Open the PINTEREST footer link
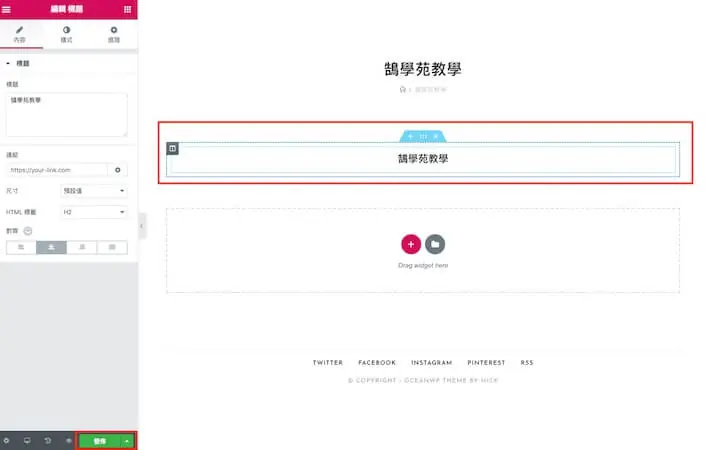Image resolution: width=705 pixels, height=450 pixels. tap(486, 362)
